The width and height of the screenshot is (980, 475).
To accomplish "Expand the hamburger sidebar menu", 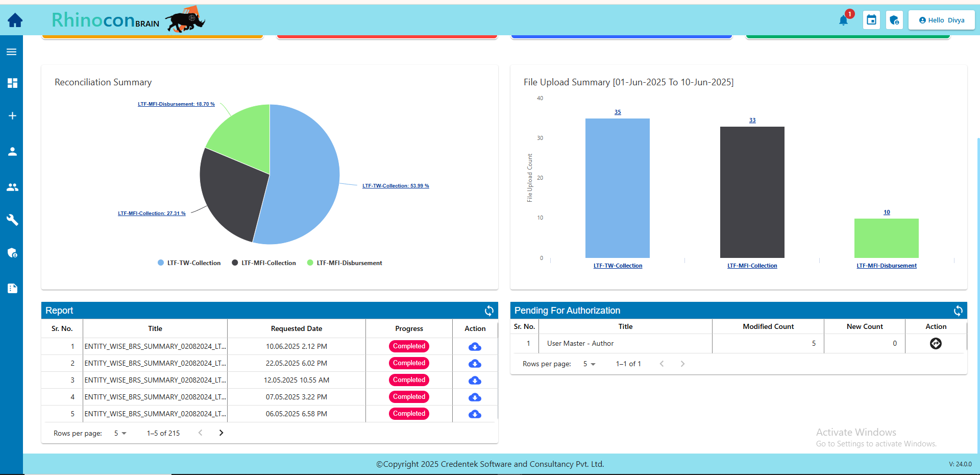I will (12, 52).
